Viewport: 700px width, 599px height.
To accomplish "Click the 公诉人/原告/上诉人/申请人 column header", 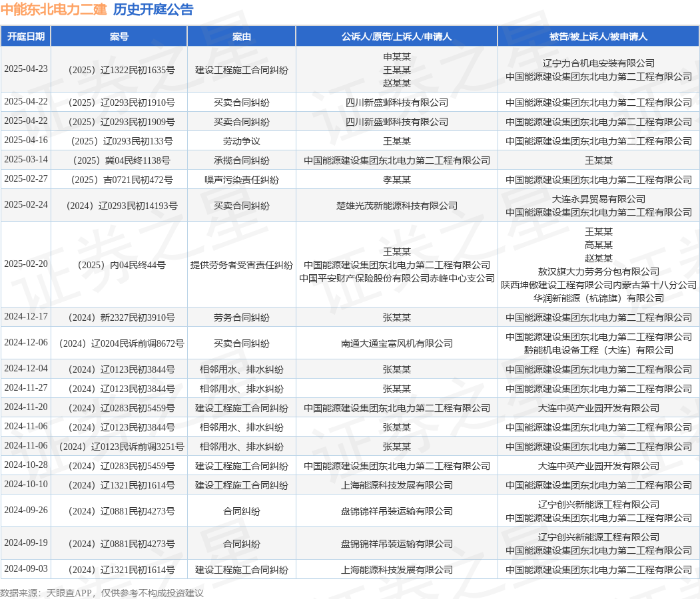I will pos(396,36).
